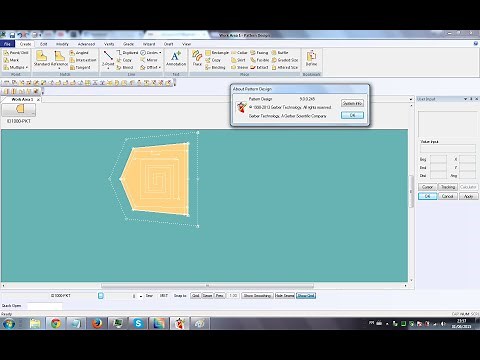
Task: Switch to the Draft ribbon tab
Action: click(x=168, y=44)
